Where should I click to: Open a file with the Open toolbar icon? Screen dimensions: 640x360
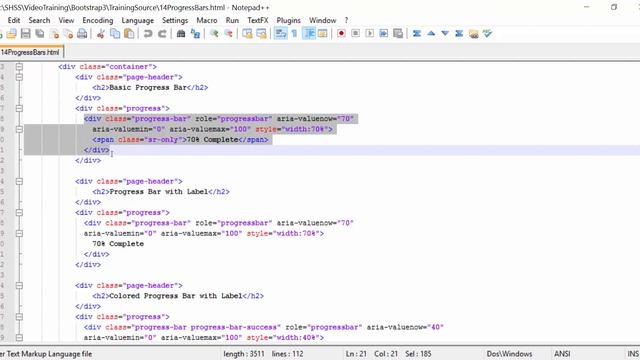coord(11,33)
